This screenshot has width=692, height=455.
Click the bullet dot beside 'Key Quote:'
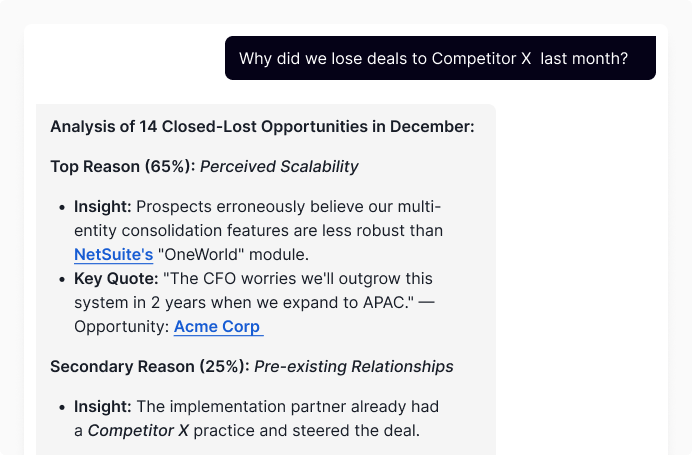pyautogui.click(x=61, y=279)
